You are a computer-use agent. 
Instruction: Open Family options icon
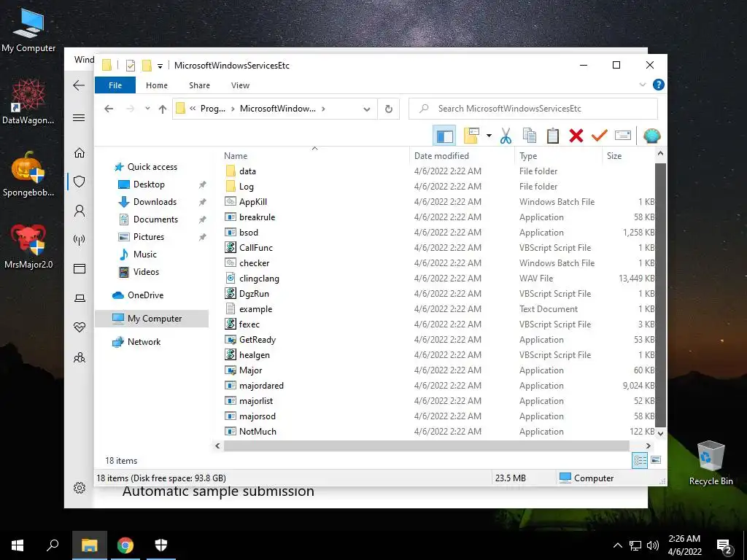pyautogui.click(x=80, y=357)
